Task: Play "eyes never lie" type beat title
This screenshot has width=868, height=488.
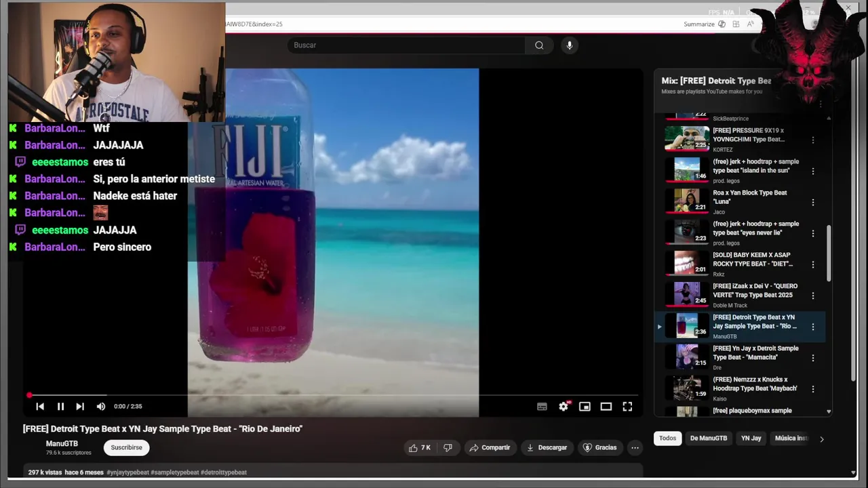Action: click(756, 228)
